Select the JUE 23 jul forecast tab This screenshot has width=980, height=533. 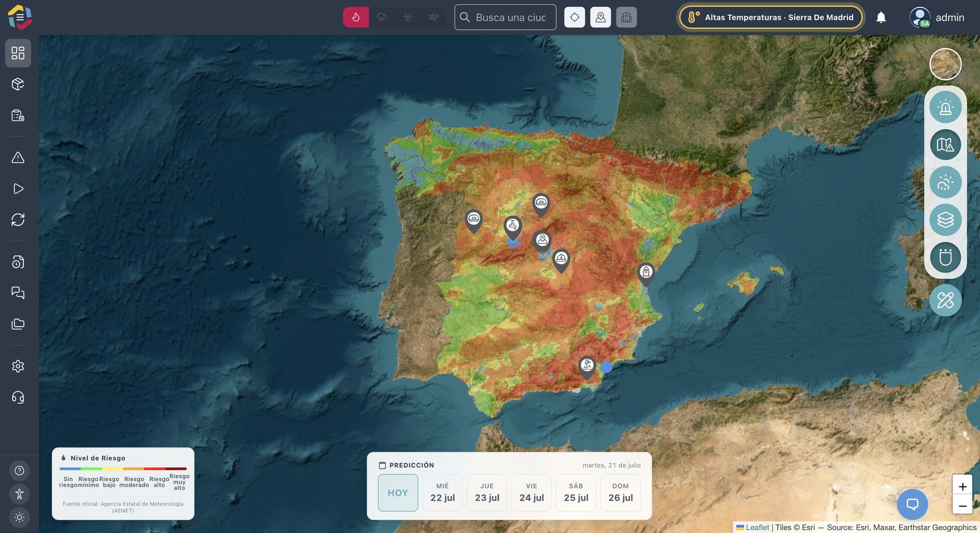point(487,493)
